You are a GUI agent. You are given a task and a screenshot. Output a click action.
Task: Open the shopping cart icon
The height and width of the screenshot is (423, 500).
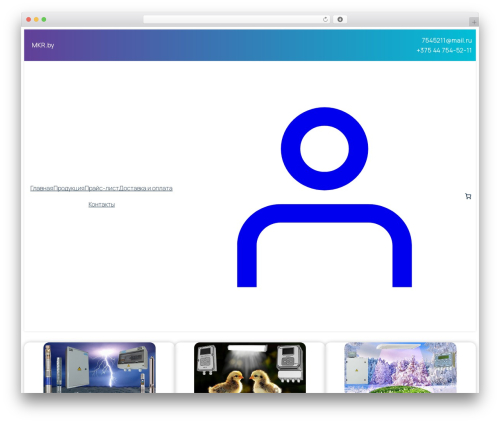coord(468,196)
